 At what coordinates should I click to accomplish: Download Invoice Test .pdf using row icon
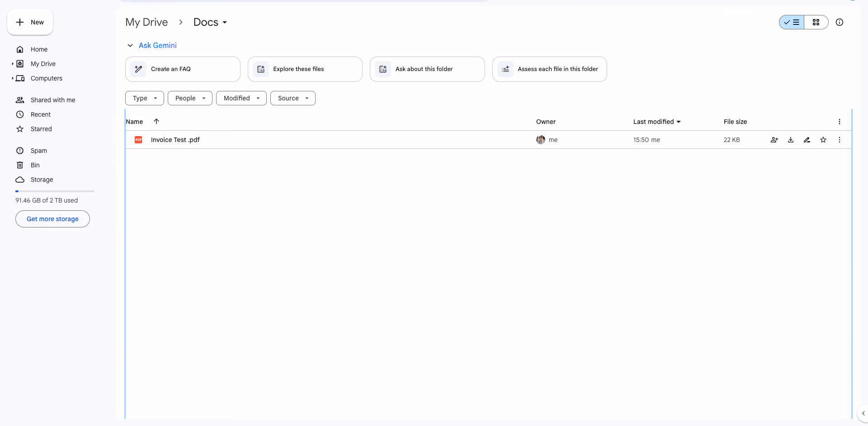click(791, 140)
